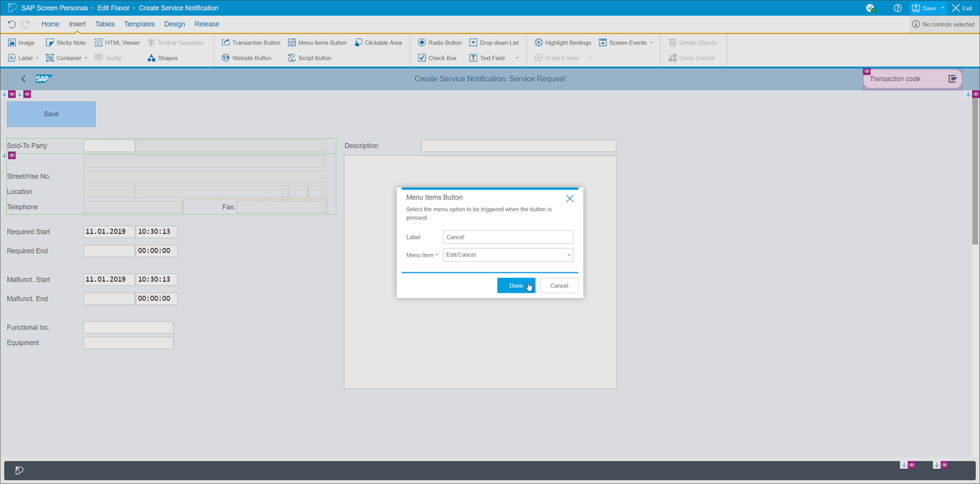
Task: Insert a Clickable Area
Action: [x=378, y=42]
